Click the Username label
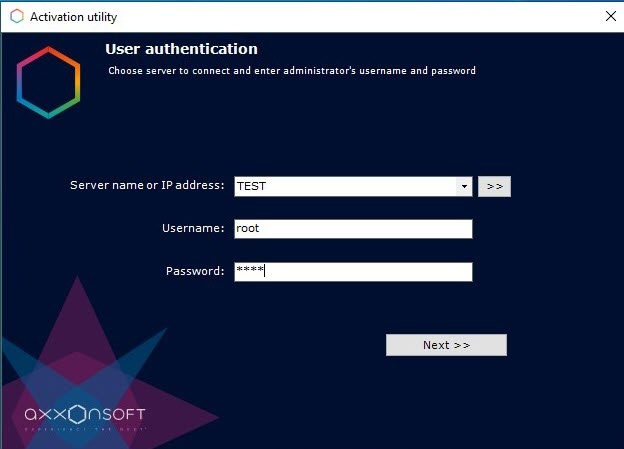The height and width of the screenshot is (449, 624). pos(193,229)
